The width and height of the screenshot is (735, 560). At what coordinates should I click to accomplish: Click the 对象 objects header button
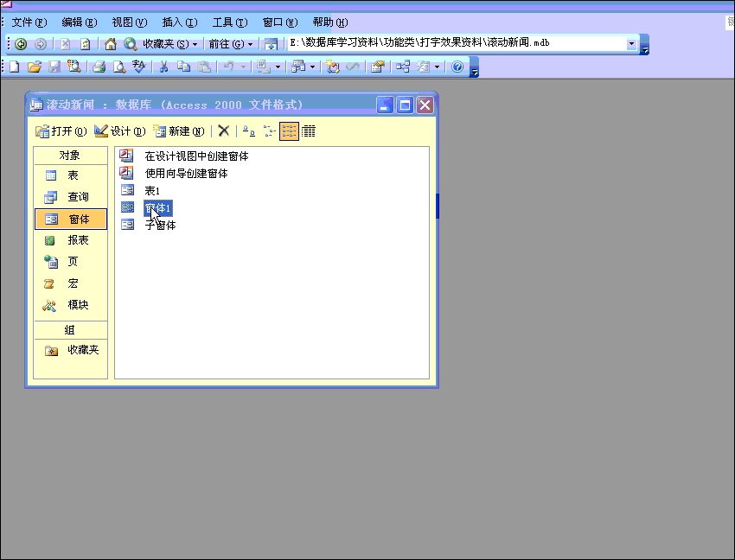(x=70, y=156)
